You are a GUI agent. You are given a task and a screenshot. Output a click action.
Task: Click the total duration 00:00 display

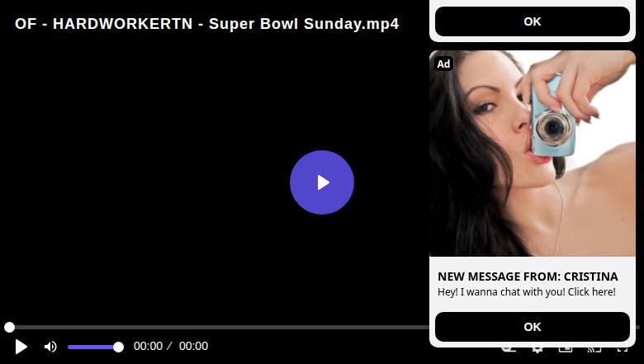193,347
